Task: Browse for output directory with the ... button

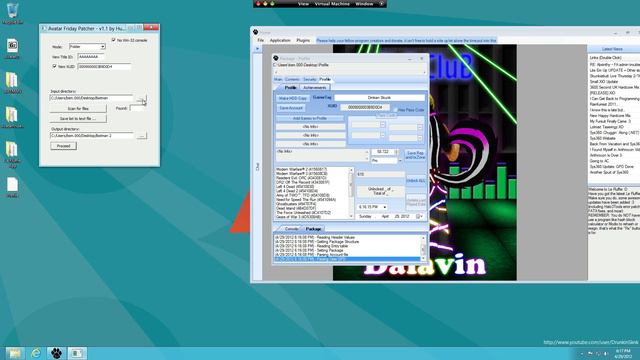Action: coord(141,136)
